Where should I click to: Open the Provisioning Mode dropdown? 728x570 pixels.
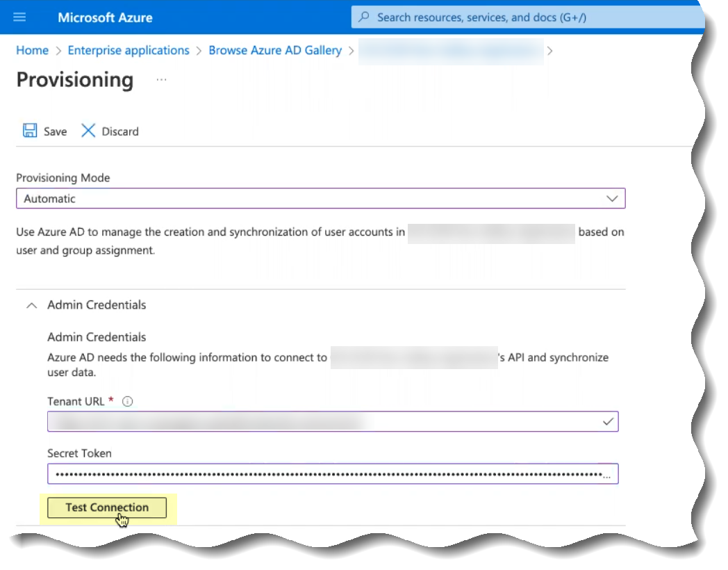(320, 199)
